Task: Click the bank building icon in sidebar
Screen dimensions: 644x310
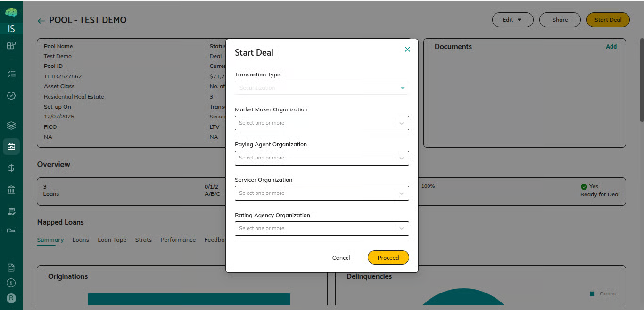Action: (11, 190)
